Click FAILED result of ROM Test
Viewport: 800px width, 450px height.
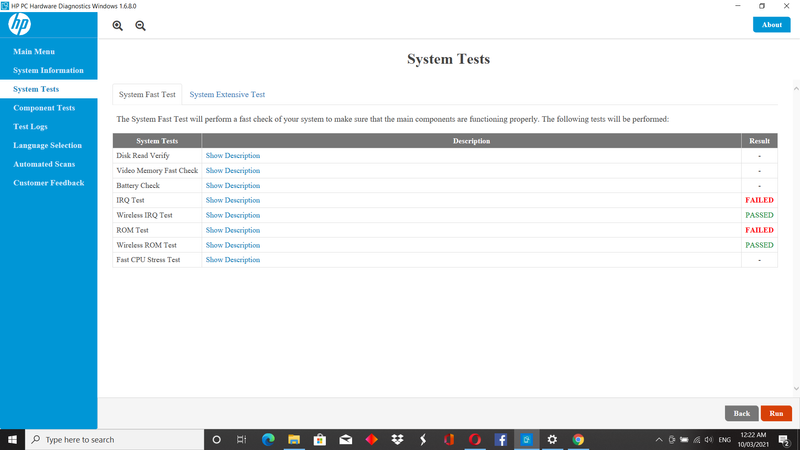759,230
